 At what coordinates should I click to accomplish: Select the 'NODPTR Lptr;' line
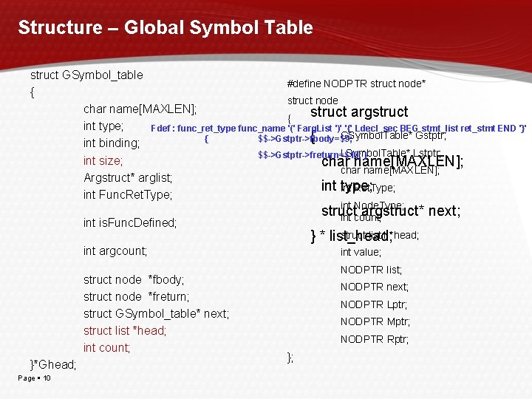374,304
